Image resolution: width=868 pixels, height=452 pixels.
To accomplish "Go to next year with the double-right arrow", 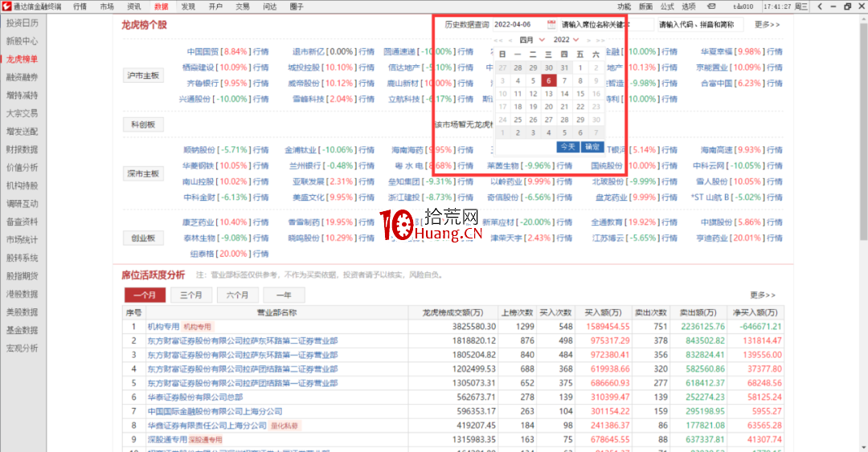I will 600,40.
